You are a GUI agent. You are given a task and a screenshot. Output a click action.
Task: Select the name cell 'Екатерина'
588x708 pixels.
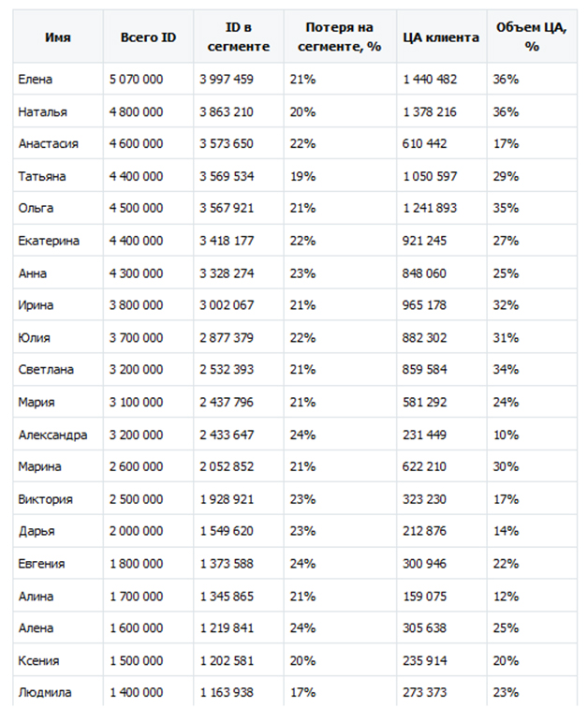[x=58, y=240]
